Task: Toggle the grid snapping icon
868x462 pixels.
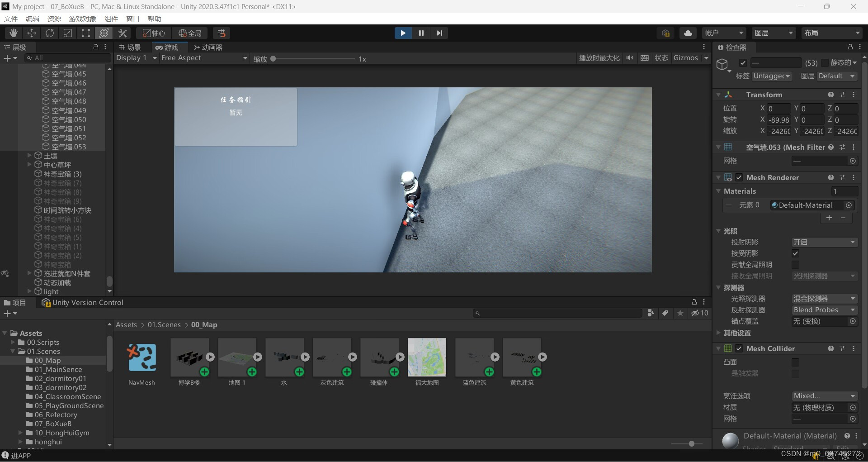Action: tap(222, 33)
